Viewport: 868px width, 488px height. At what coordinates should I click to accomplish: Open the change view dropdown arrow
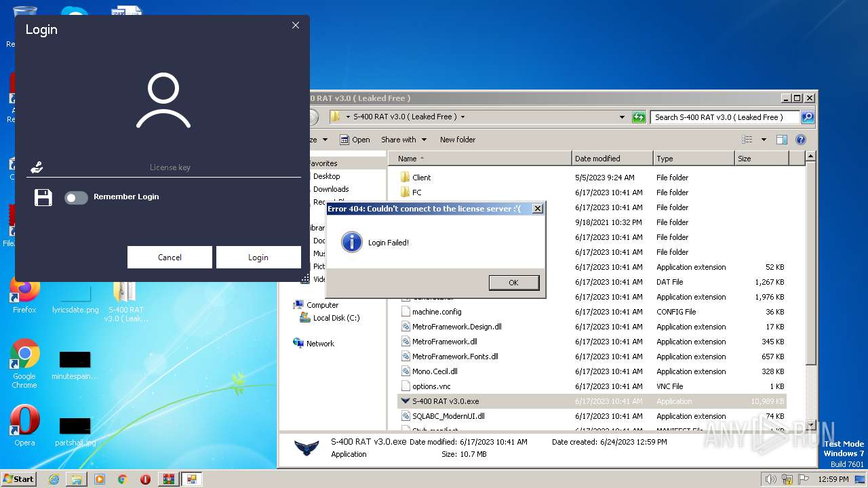point(764,140)
